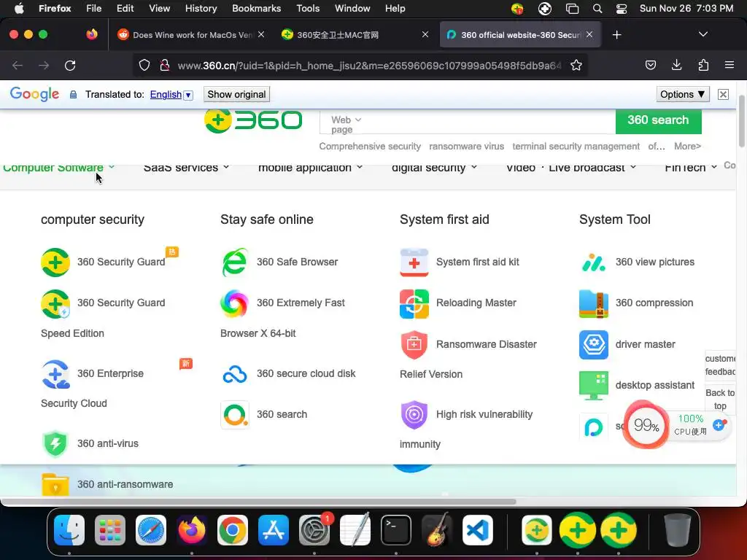
Task: Switch to 360安全卫士MAC官网 tab
Action: pos(355,35)
